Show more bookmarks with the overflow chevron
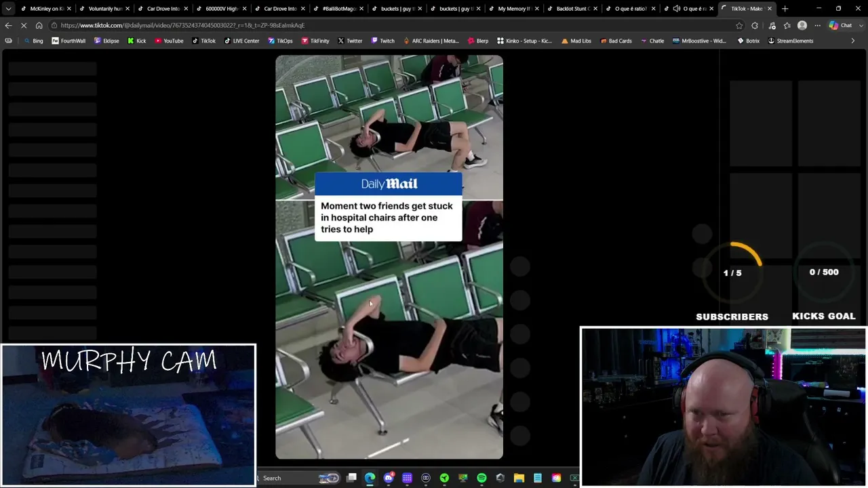Screen dimensions: 868x488 [852, 41]
